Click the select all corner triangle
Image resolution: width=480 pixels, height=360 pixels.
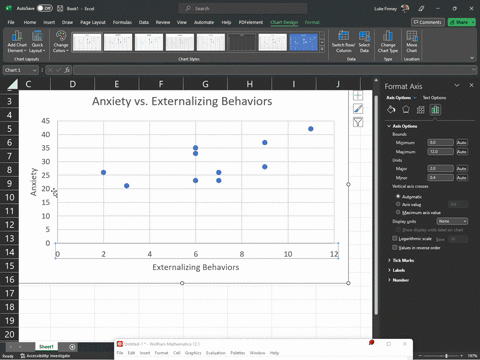[x=12, y=84]
